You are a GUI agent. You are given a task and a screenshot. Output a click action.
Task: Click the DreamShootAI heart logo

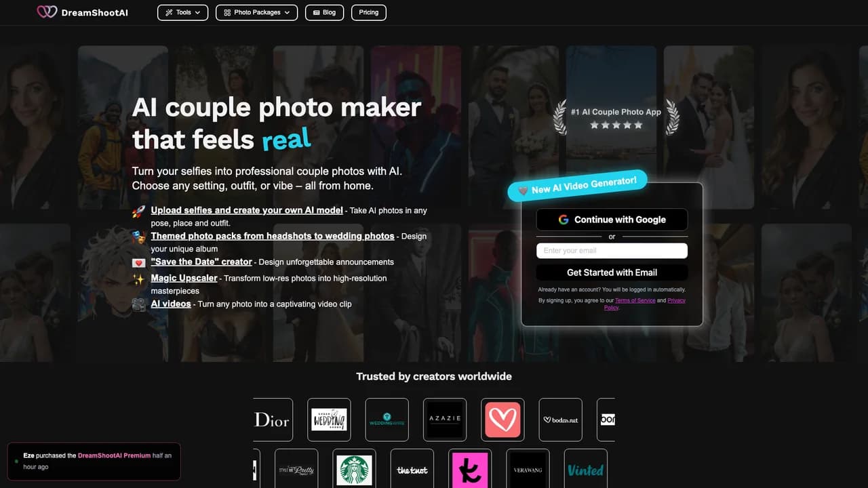click(x=47, y=12)
